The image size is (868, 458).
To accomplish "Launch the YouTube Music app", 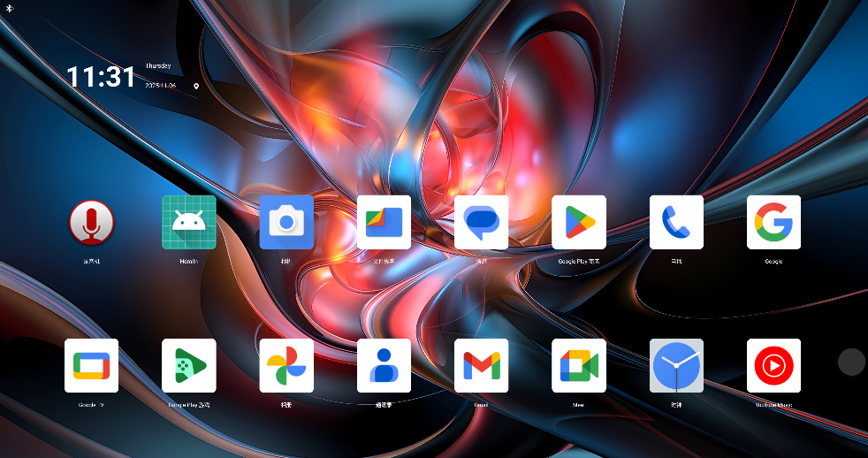I will (773, 365).
